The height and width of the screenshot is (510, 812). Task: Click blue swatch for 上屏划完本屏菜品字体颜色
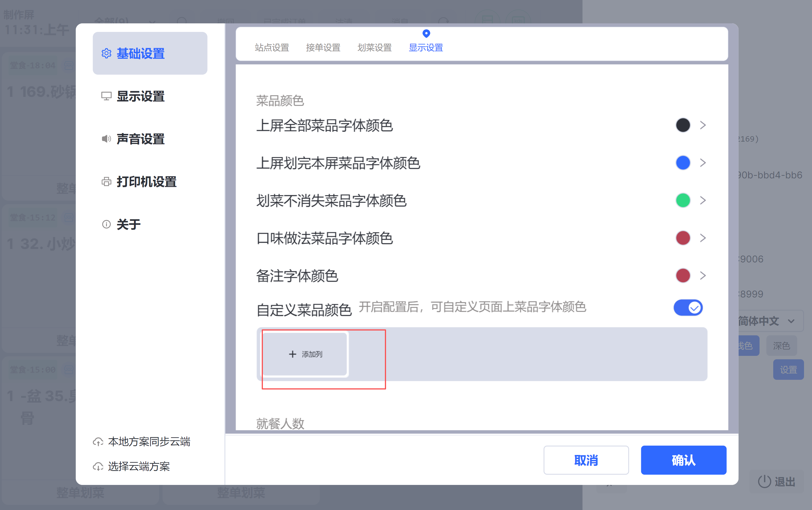pos(683,163)
